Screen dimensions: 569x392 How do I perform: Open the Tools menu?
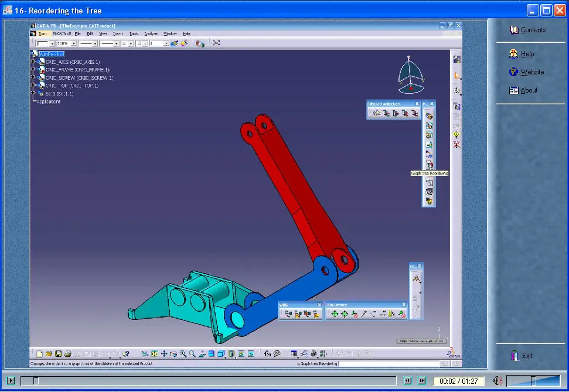tap(134, 33)
